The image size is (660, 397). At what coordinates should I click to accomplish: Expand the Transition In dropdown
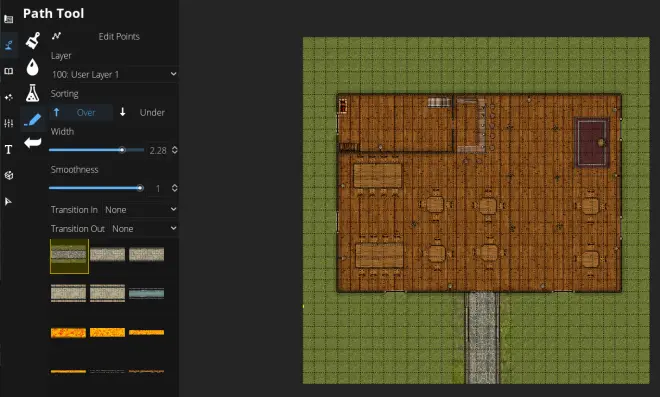tap(141, 210)
